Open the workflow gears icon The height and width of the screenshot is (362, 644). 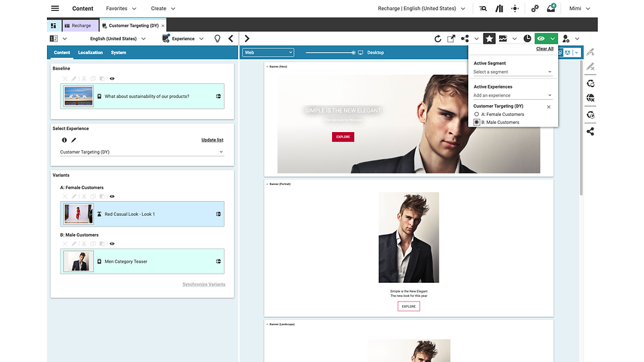(x=535, y=8)
